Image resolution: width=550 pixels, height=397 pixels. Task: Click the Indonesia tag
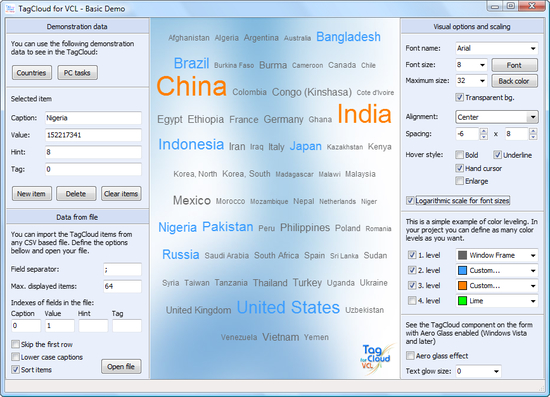(x=191, y=144)
